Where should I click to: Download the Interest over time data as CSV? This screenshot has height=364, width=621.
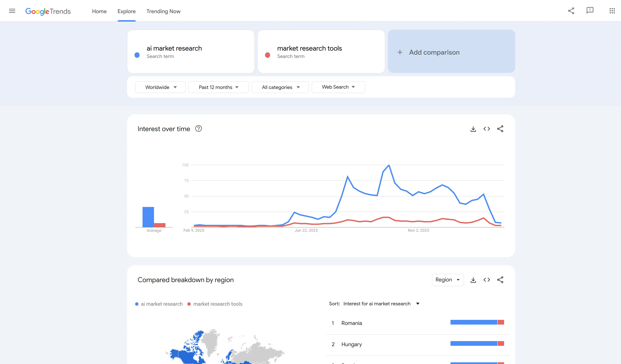tap(473, 129)
